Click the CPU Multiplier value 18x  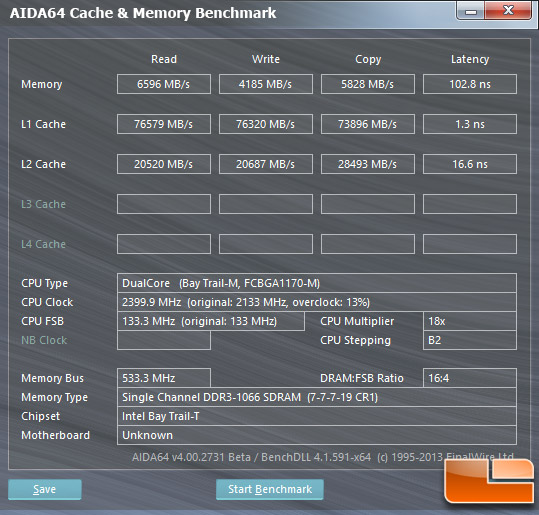tap(470, 321)
